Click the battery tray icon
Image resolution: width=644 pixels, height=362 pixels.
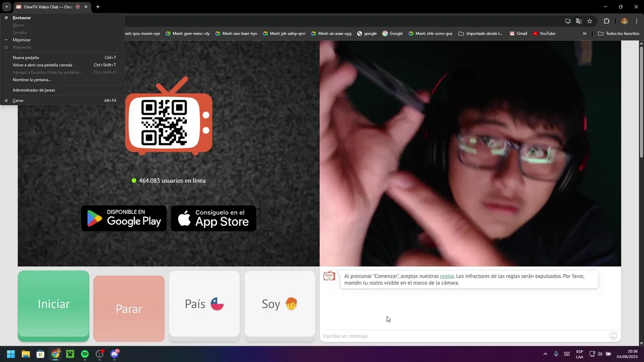tap(608, 354)
